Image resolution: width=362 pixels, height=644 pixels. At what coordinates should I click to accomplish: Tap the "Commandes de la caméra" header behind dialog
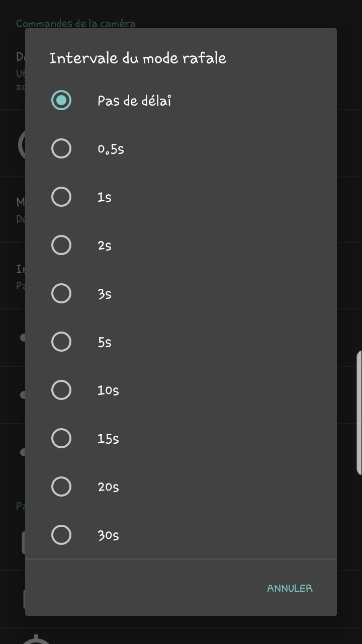click(75, 23)
